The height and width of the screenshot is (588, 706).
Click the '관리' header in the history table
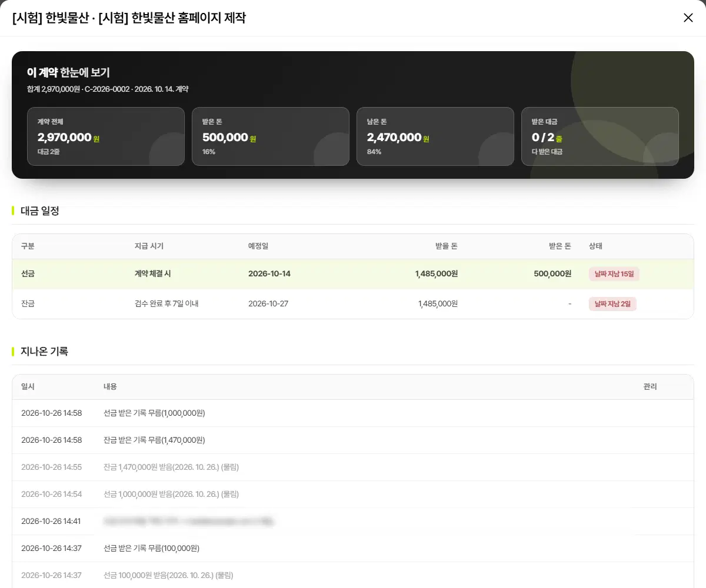[x=650, y=387]
